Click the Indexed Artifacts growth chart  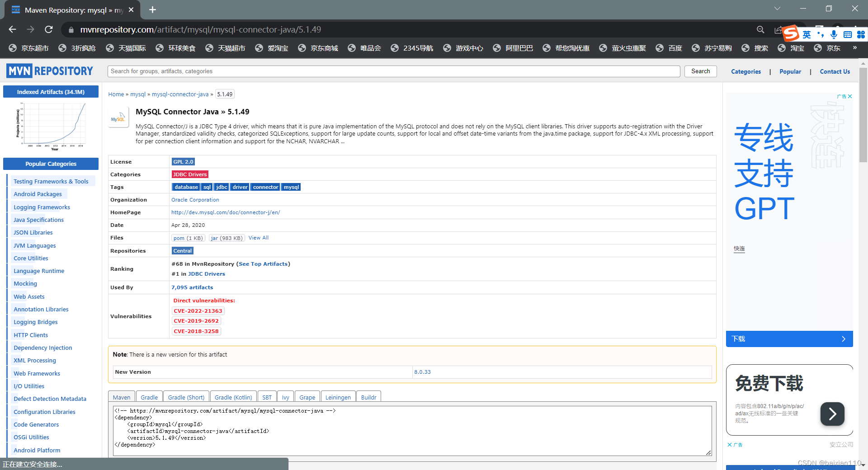(51, 127)
